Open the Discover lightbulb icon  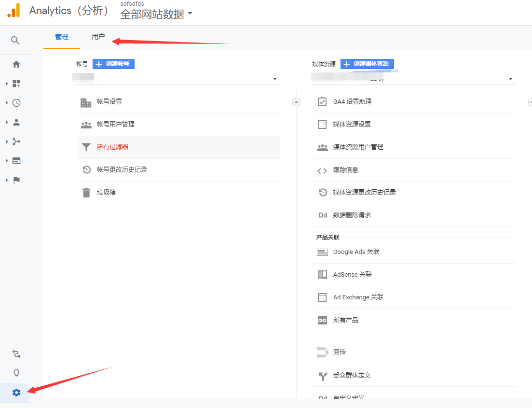click(x=16, y=373)
